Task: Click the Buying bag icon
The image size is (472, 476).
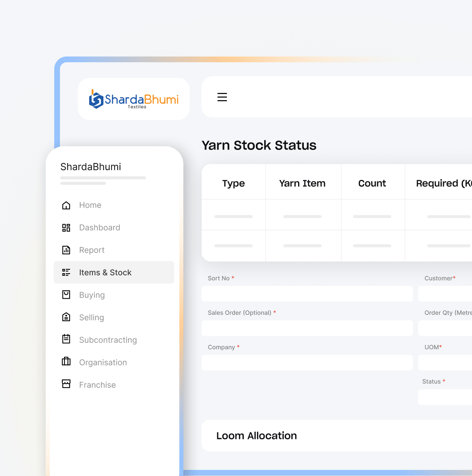Action: (x=66, y=295)
